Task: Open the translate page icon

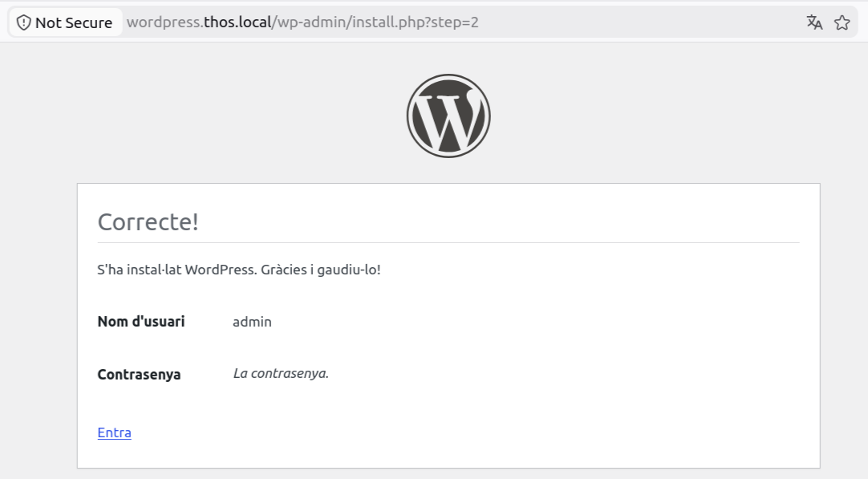Action: [814, 22]
